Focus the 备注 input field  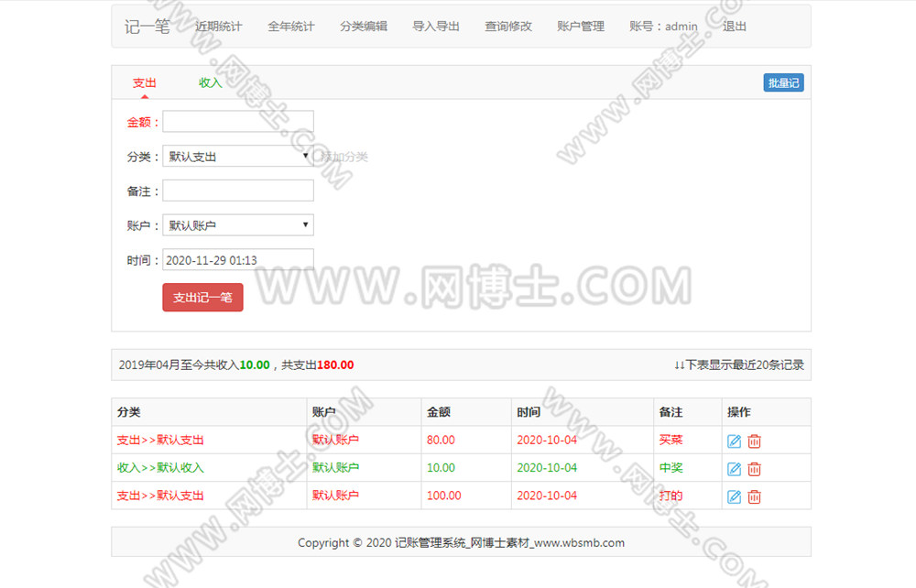point(238,191)
